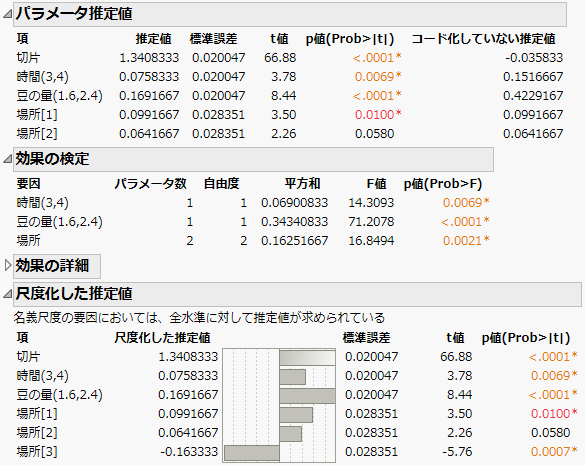The width and height of the screenshot is (585, 465).
Task: Click the パラメータ推定値 section header
Action: coord(290,14)
